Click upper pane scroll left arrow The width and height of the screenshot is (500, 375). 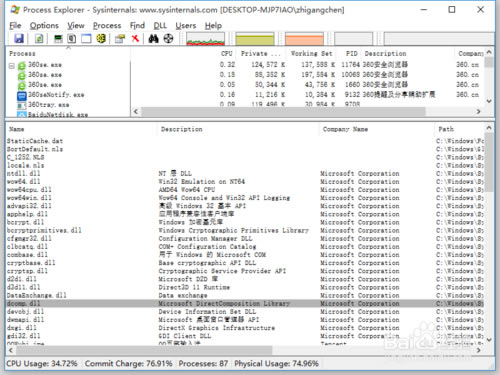[136, 111]
